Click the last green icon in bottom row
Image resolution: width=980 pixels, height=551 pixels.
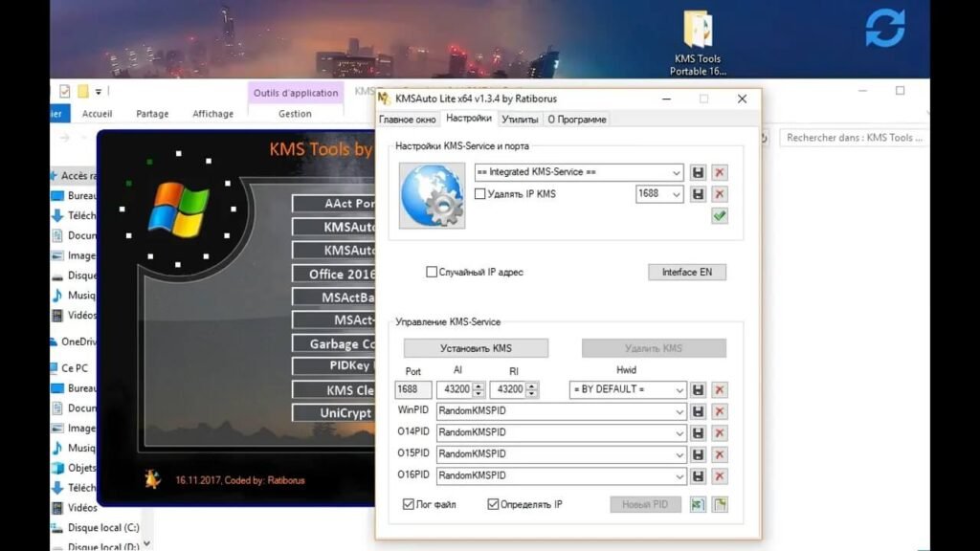[720, 504]
